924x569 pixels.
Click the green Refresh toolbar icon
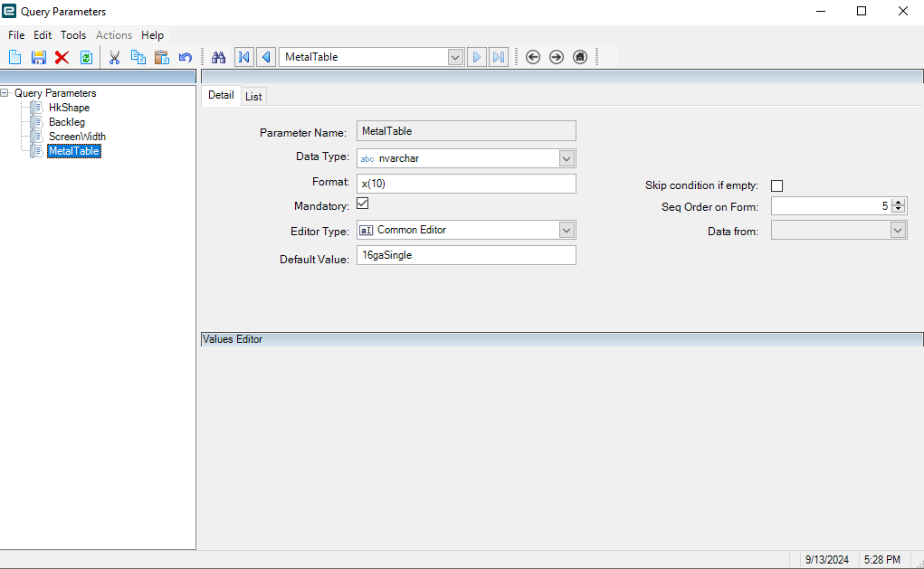pyautogui.click(x=86, y=57)
